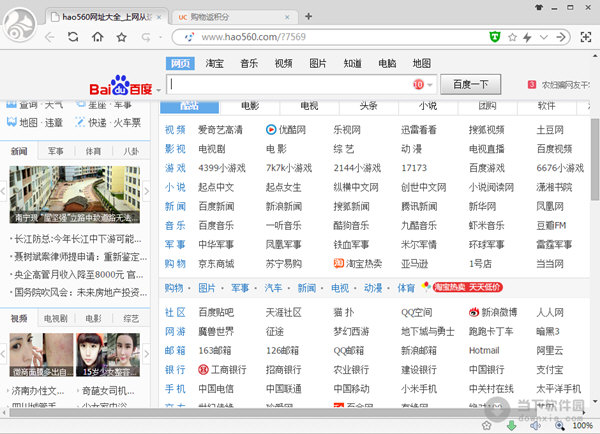
Task: Go back with the back arrow
Action: pyautogui.click(x=50, y=37)
